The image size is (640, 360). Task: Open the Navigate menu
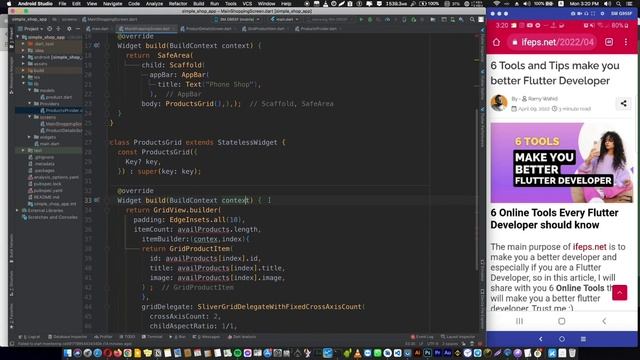pyautogui.click(x=113, y=3)
